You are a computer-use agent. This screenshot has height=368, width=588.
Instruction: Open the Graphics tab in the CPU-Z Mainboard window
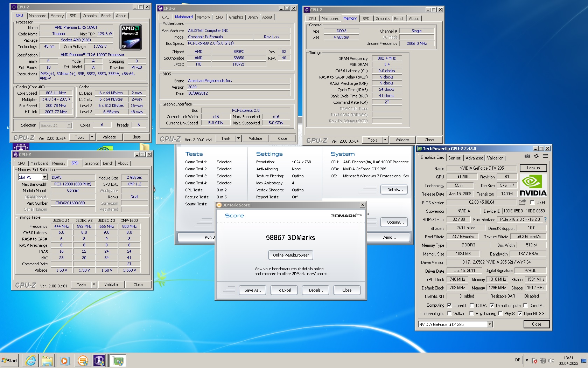click(236, 17)
